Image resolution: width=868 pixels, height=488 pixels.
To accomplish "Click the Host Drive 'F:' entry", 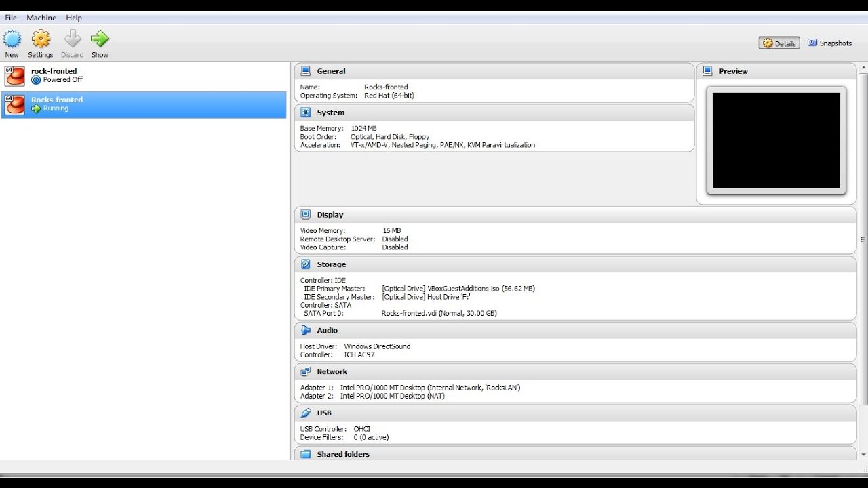I will [427, 297].
